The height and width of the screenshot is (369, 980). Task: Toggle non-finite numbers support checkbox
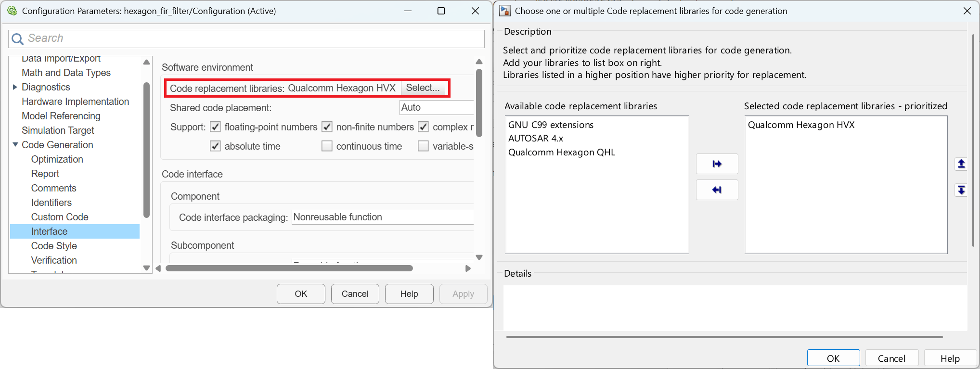pyautogui.click(x=327, y=127)
